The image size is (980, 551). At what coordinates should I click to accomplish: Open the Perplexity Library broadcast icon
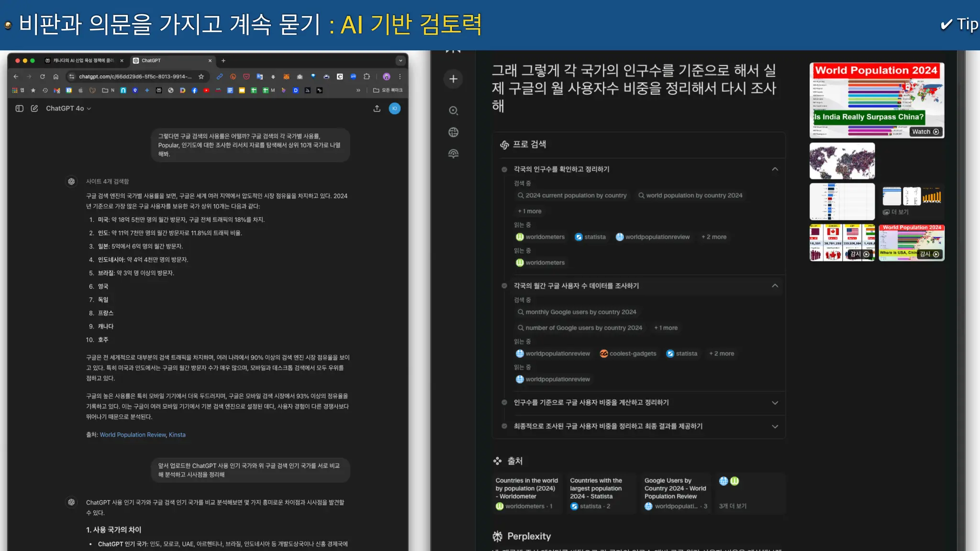point(453,154)
